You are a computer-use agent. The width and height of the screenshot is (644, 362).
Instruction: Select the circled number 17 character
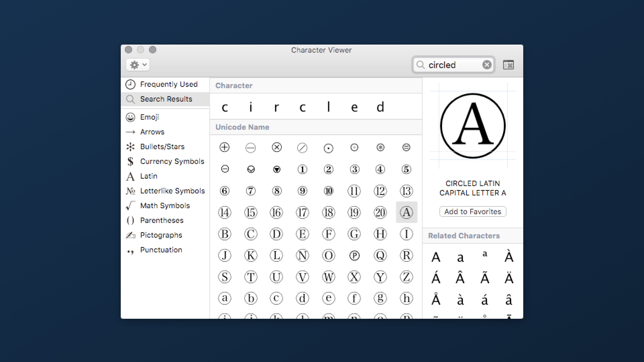(x=302, y=213)
